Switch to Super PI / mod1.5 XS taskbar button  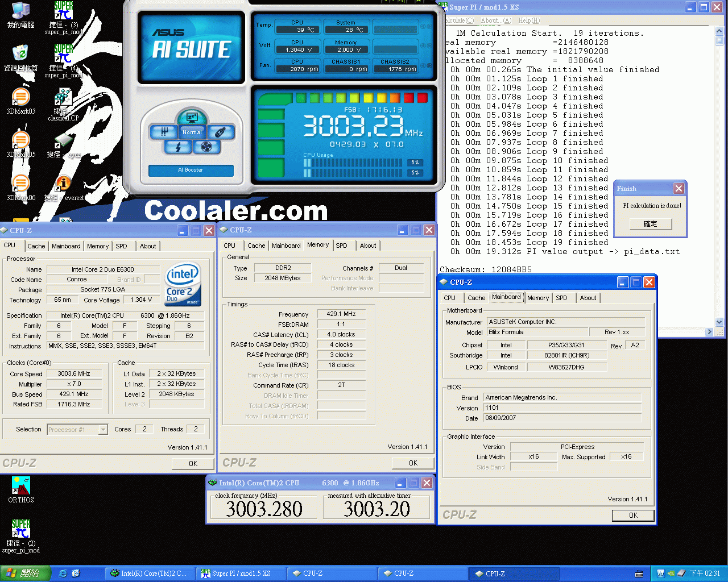tap(240, 573)
